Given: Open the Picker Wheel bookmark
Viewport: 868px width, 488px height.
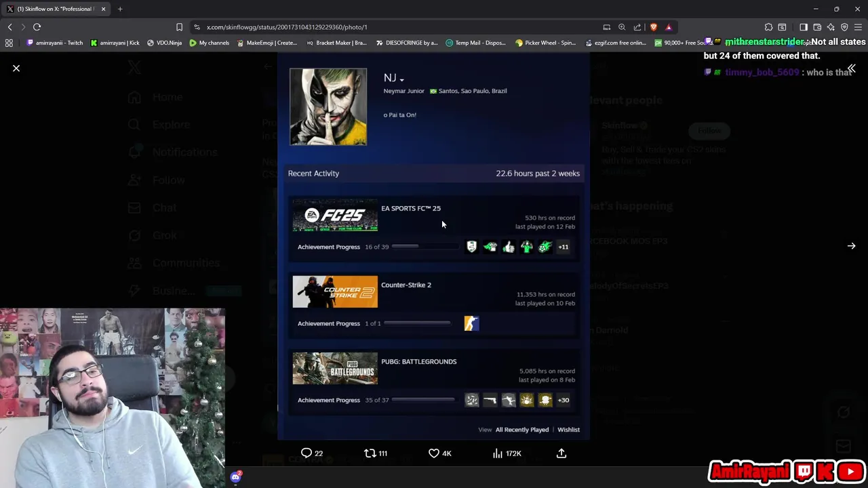Looking at the screenshot, I should (x=547, y=43).
